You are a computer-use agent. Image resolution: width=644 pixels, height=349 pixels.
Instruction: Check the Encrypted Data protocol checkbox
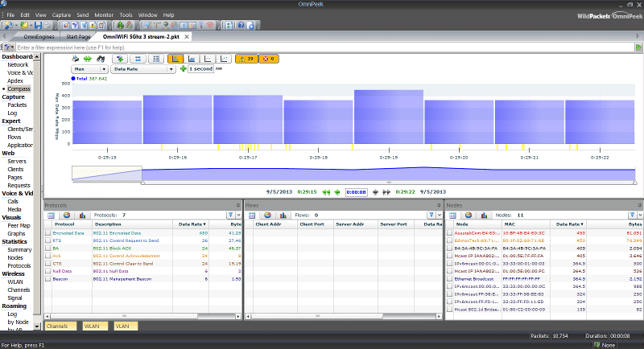click(x=48, y=233)
